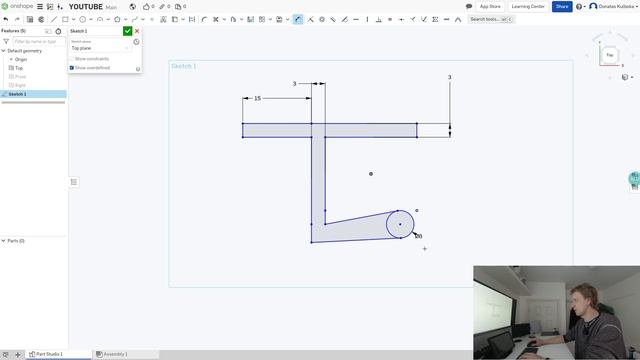The height and width of the screenshot is (360, 640).
Task: Click the Redo arrow icon
Action: (17, 19)
